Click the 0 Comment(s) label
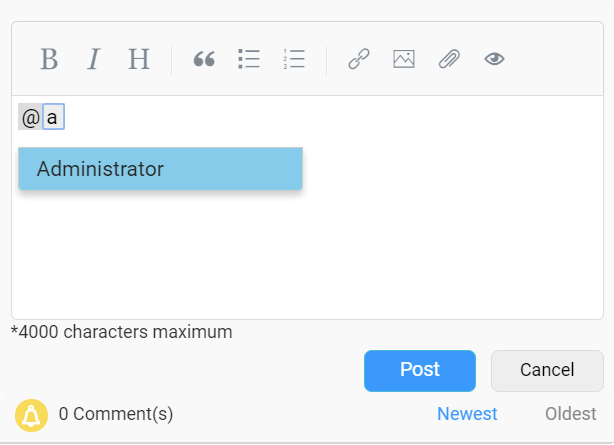This screenshot has height=445, width=614. 116,414
